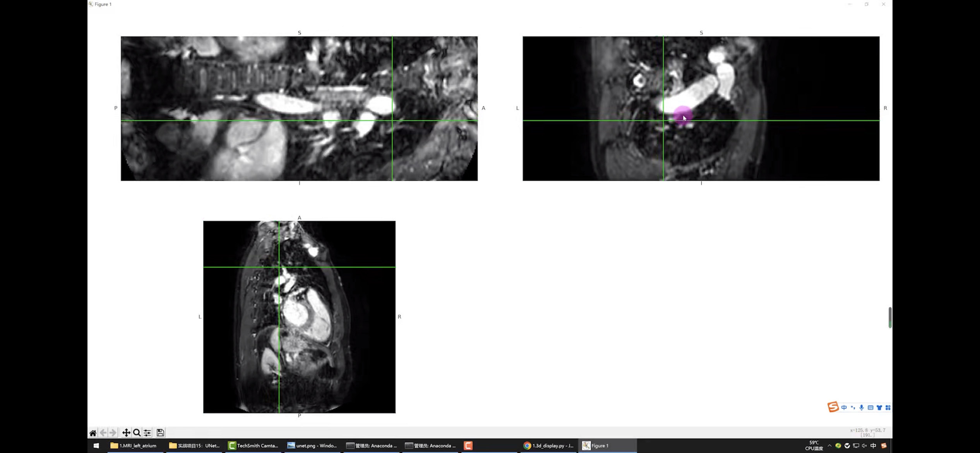Viewport: 980px width, 453px height.
Task: Toggle the Sogou Chinese/English language mode
Action: point(844,407)
